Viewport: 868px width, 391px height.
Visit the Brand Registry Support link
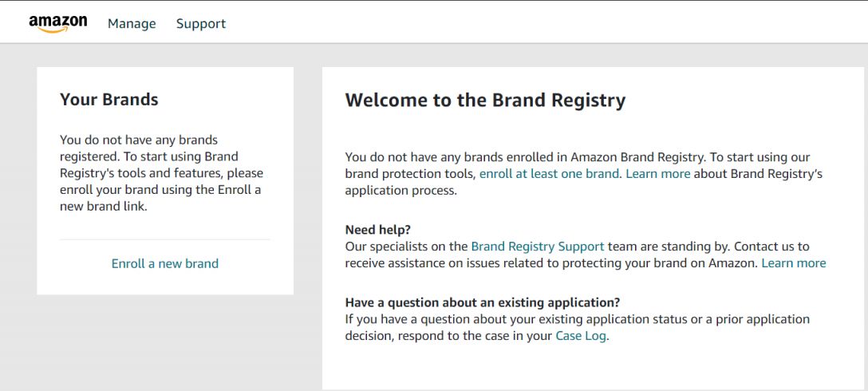click(538, 247)
